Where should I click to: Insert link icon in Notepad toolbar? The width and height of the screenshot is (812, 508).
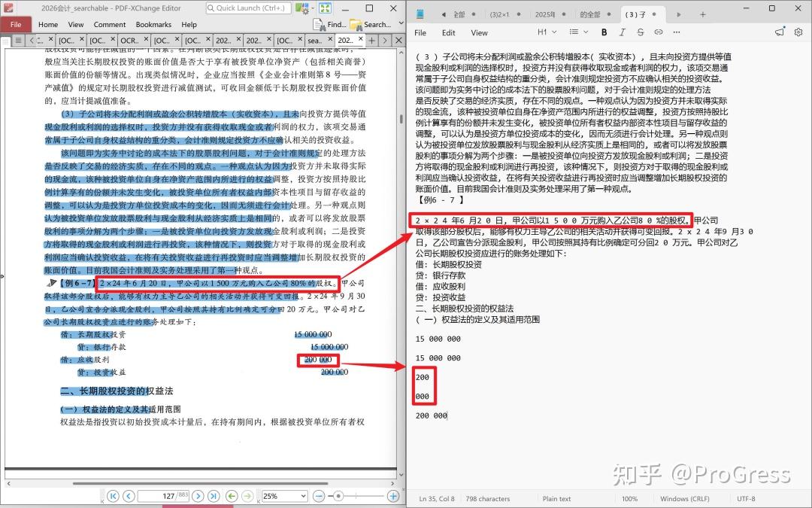[x=658, y=32]
